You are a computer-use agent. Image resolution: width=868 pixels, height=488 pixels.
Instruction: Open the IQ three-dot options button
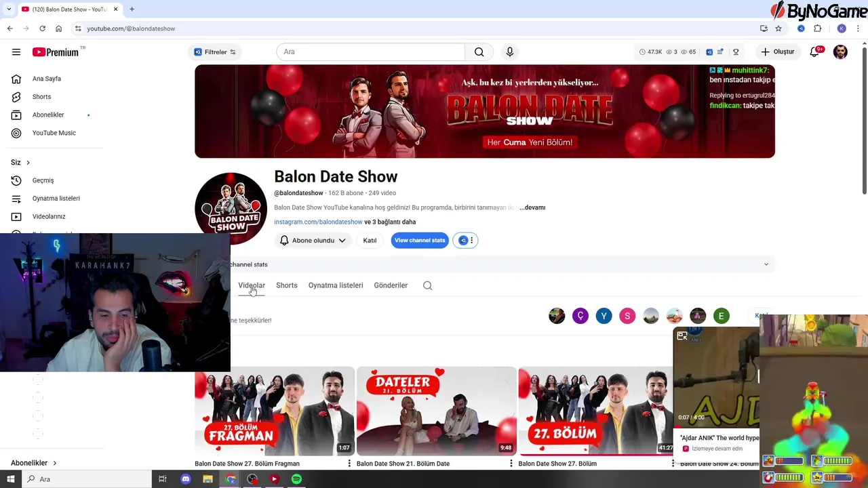[x=467, y=241]
